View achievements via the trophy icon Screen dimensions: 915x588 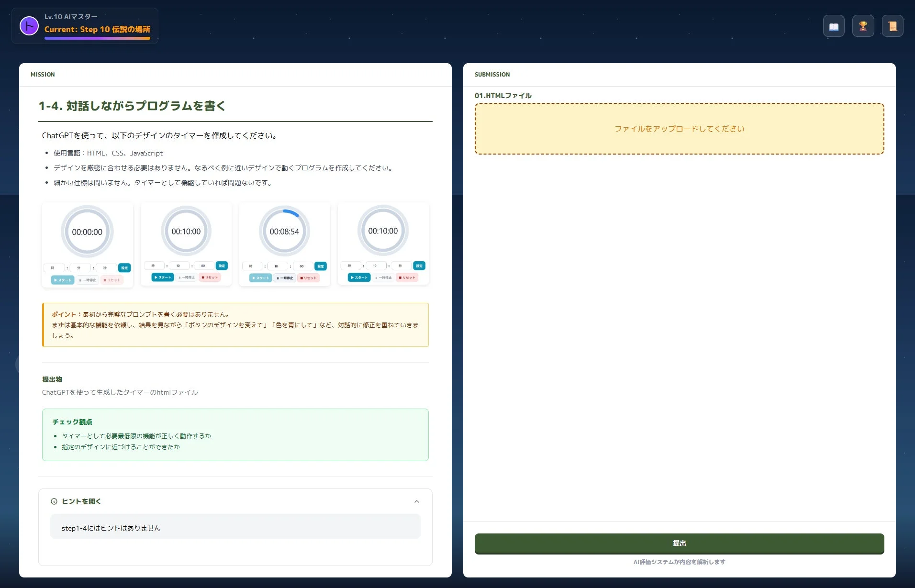pos(863,26)
